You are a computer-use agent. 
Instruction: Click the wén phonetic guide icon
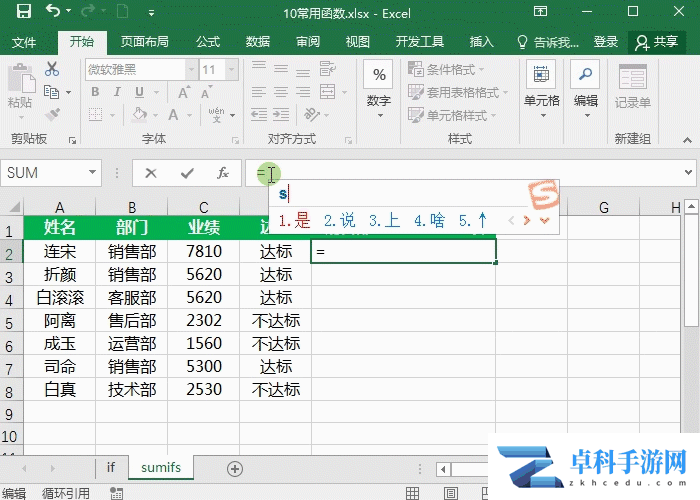(217, 115)
